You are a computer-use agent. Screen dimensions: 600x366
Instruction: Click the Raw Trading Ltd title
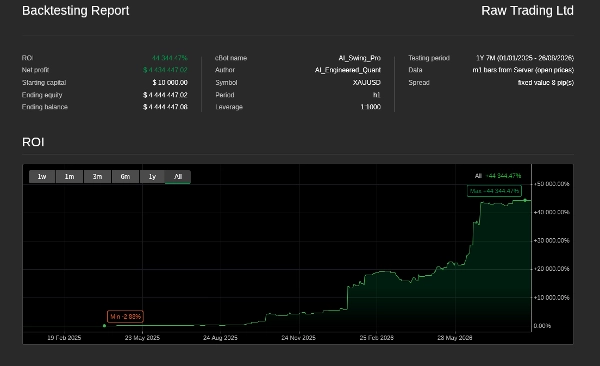(x=527, y=11)
